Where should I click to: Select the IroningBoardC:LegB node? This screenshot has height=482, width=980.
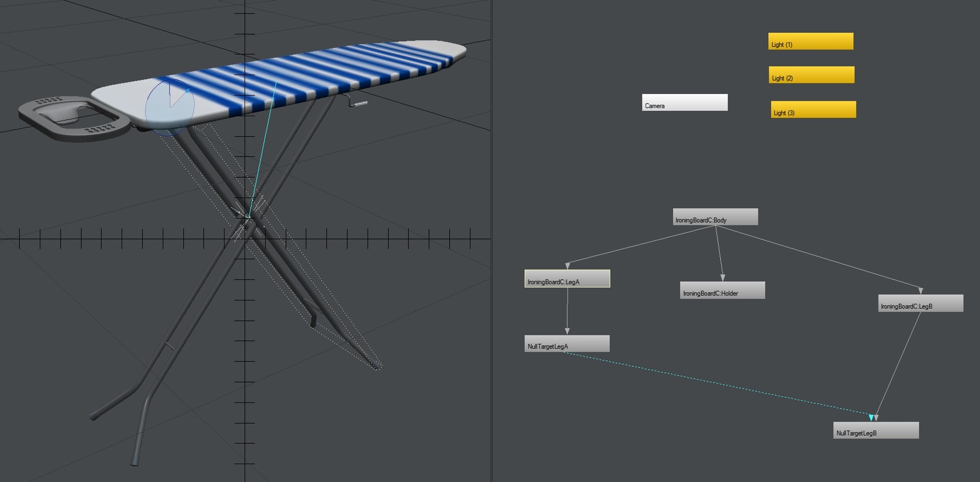click(921, 303)
